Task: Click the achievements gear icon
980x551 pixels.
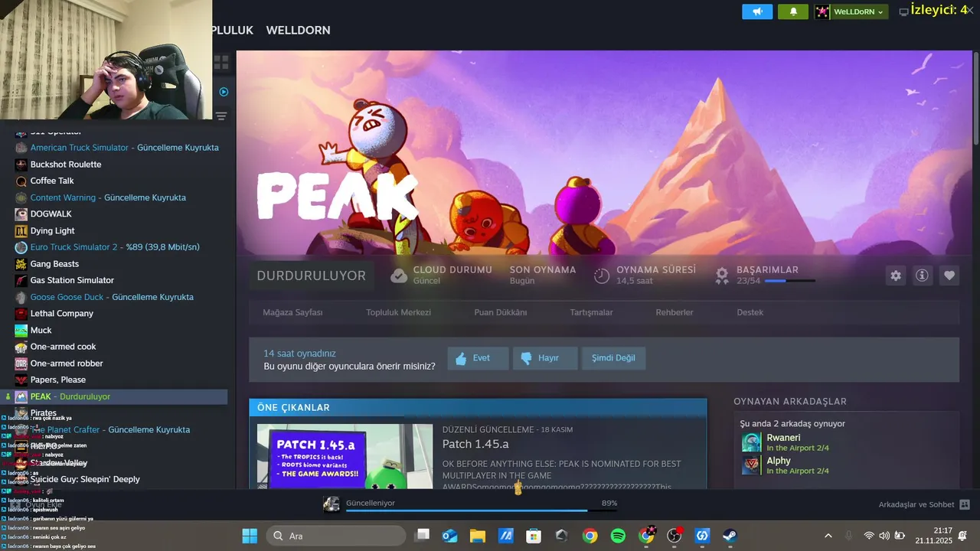Action: pos(722,275)
